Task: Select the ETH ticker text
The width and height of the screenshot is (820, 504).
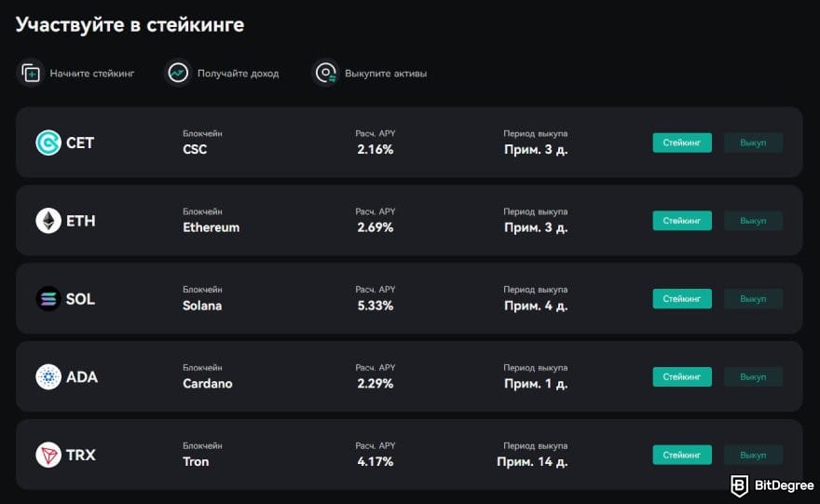Action: click(x=80, y=221)
